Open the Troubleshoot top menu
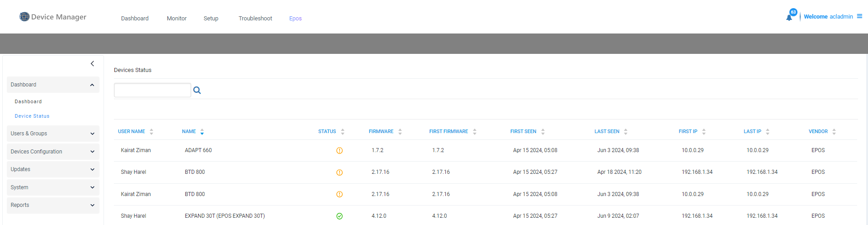 point(255,19)
